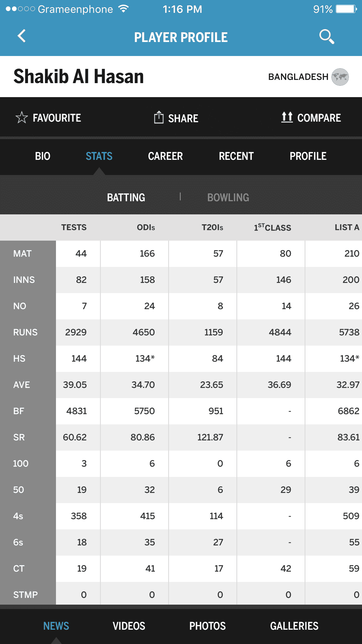The height and width of the screenshot is (644, 362).
Task: Tap the Share upload icon
Action: click(x=159, y=117)
